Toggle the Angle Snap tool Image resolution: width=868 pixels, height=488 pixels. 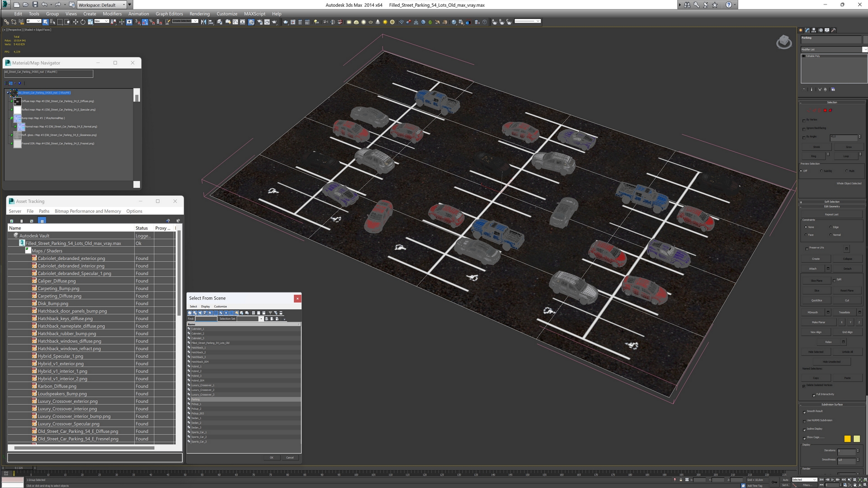(x=145, y=22)
